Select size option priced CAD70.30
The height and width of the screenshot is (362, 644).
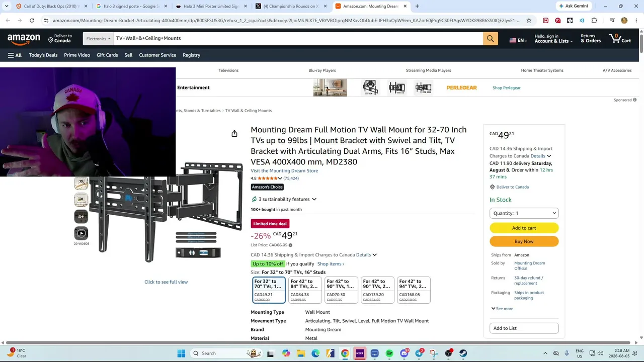341,290
